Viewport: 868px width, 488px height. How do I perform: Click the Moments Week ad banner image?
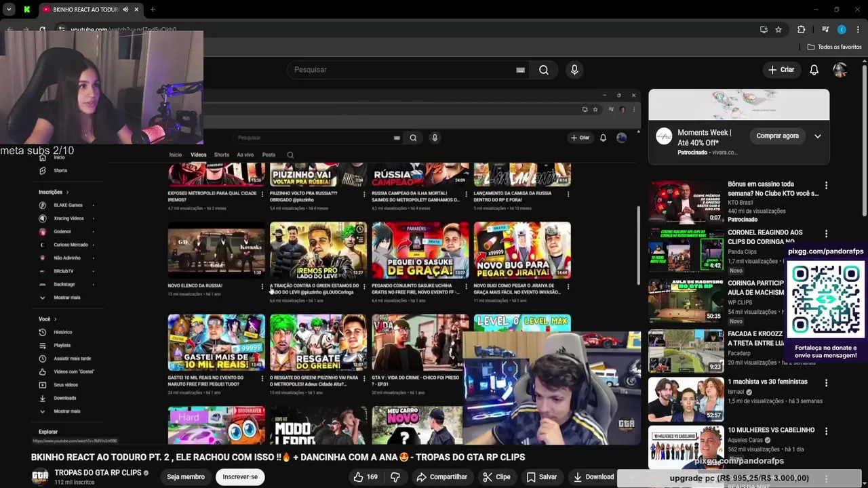[x=738, y=104]
